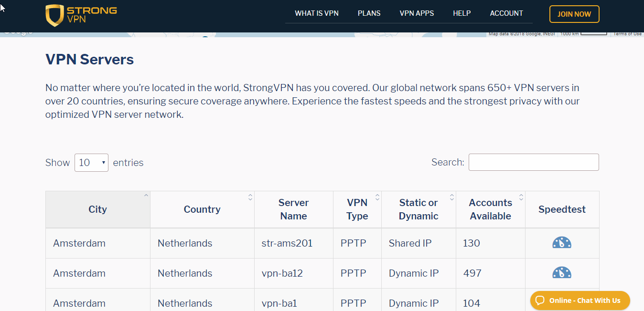Image resolution: width=644 pixels, height=311 pixels.
Task: Start Online - Chat With Us
Action: tap(580, 301)
